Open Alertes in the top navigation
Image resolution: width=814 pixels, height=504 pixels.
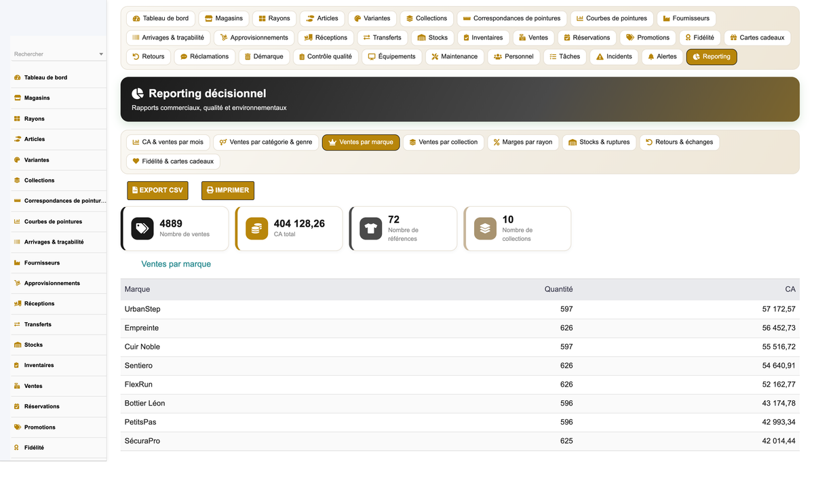(662, 57)
